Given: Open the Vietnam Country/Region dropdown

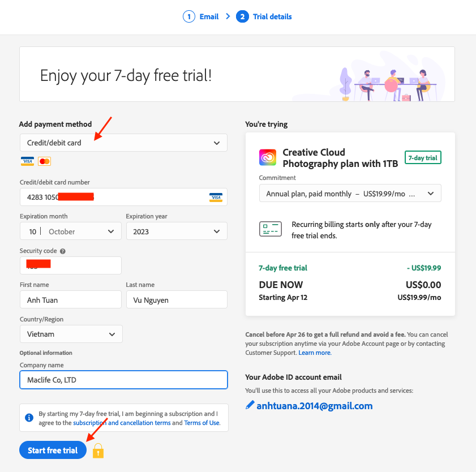Looking at the screenshot, I should tap(71, 334).
